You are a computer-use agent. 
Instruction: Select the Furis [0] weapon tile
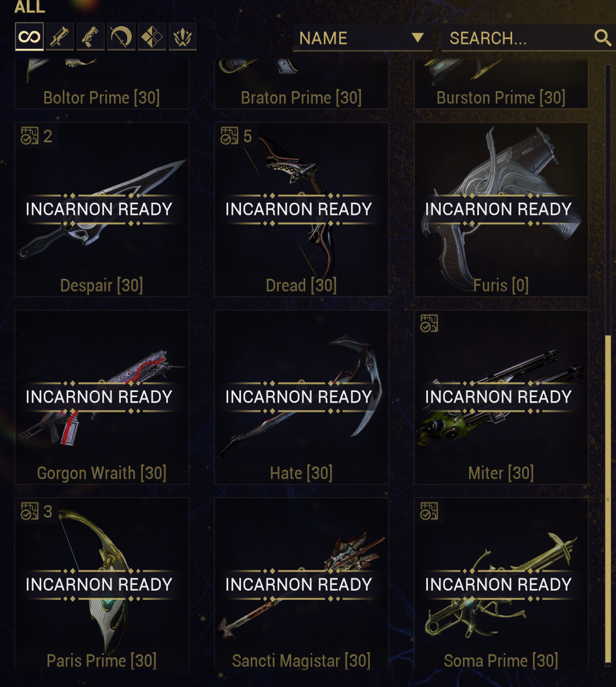click(x=501, y=210)
